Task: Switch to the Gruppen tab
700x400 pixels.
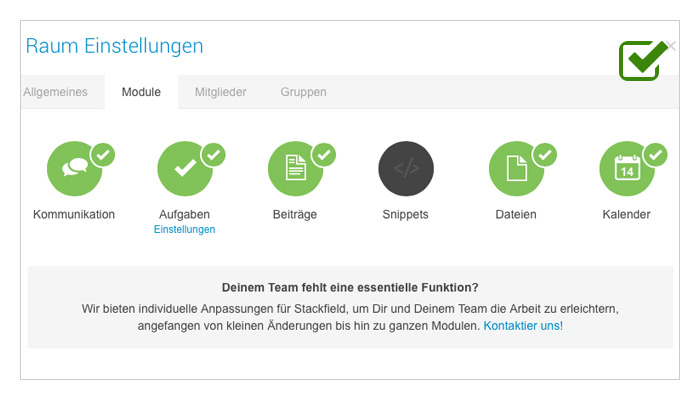Action: (304, 92)
